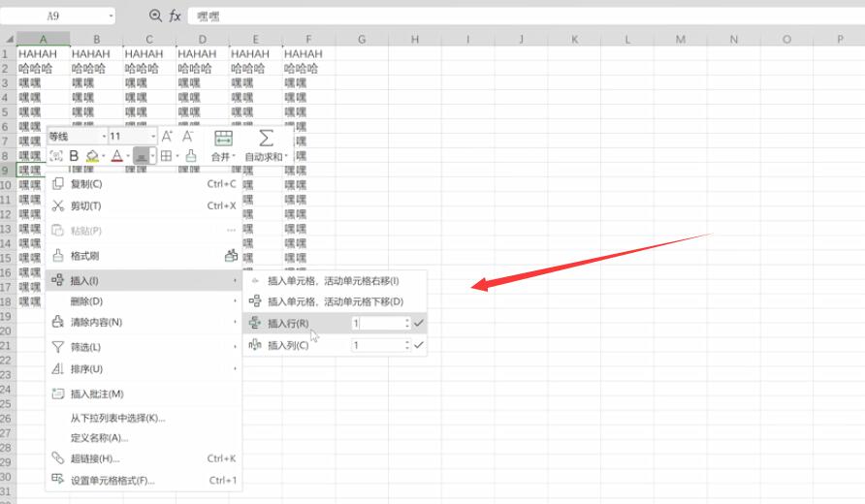Click the 格式刷 menu entry

click(144, 256)
